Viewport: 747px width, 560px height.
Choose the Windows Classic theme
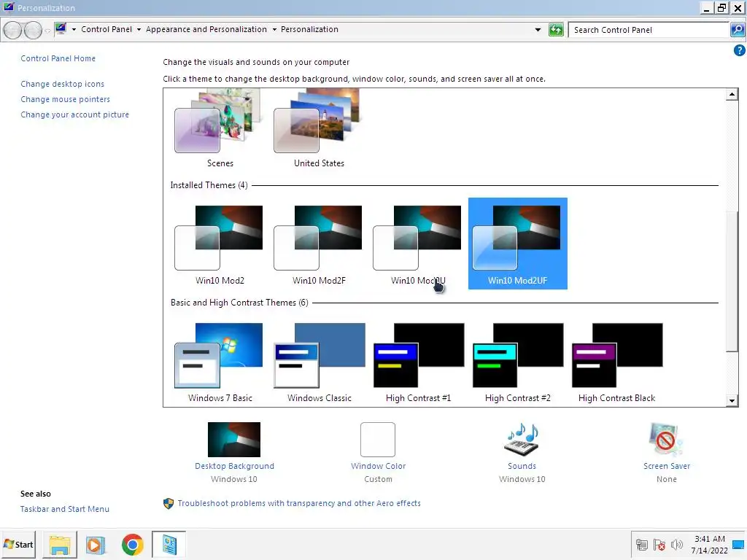pyautogui.click(x=319, y=361)
